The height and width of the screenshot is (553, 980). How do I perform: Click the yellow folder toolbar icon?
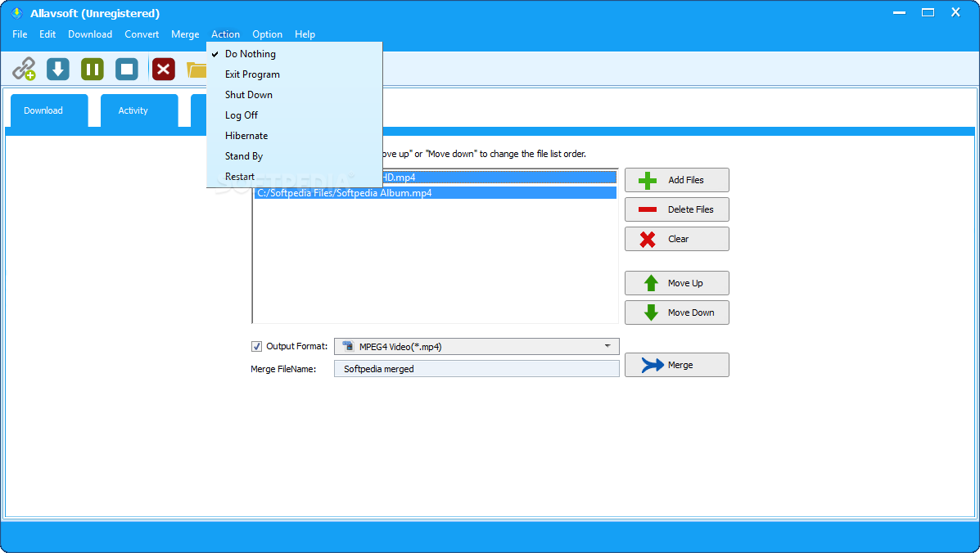click(x=196, y=70)
